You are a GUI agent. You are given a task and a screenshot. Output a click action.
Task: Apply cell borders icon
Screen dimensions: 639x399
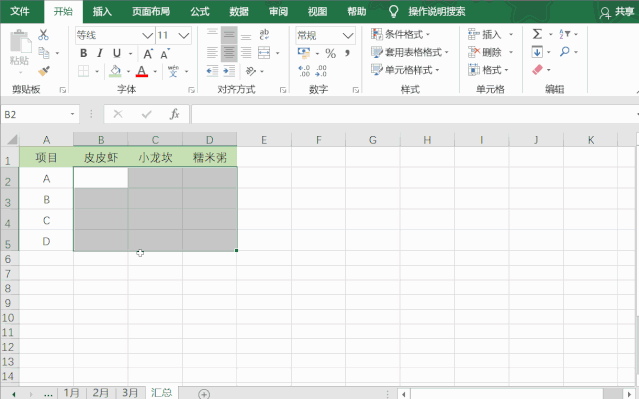[84, 71]
